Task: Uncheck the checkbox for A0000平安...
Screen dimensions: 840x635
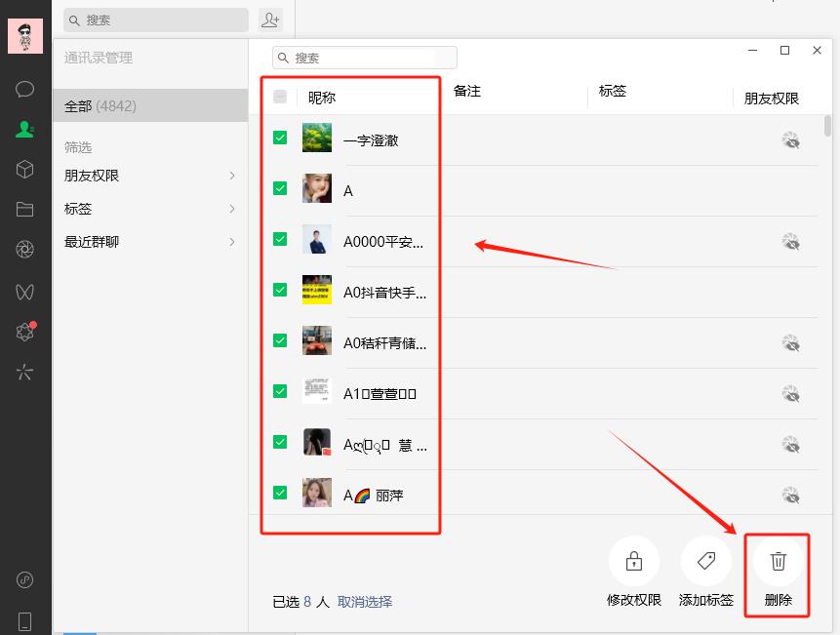Action: (x=280, y=239)
